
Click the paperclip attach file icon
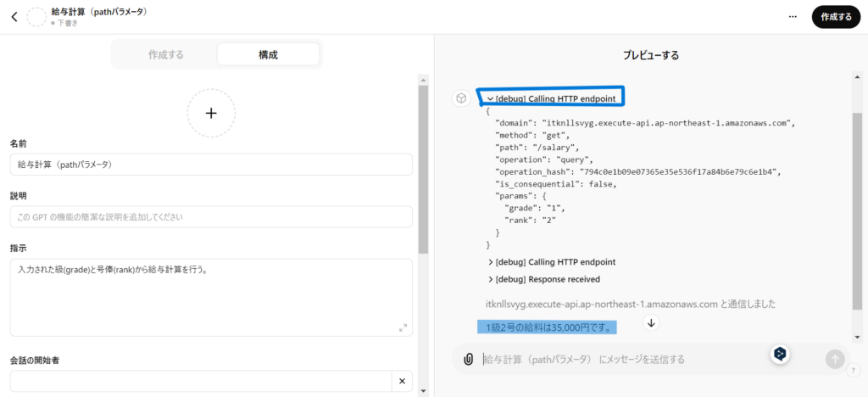(468, 359)
